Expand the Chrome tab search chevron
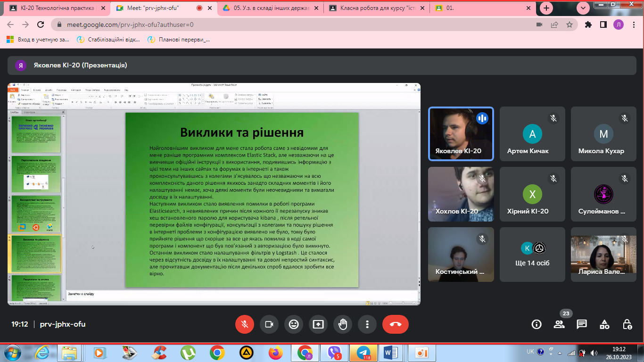 [584, 8]
